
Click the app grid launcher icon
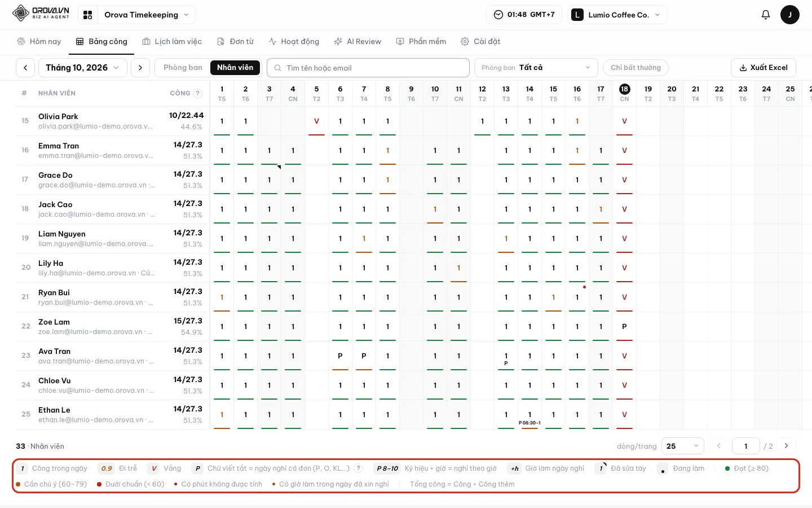(x=87, y=15)
